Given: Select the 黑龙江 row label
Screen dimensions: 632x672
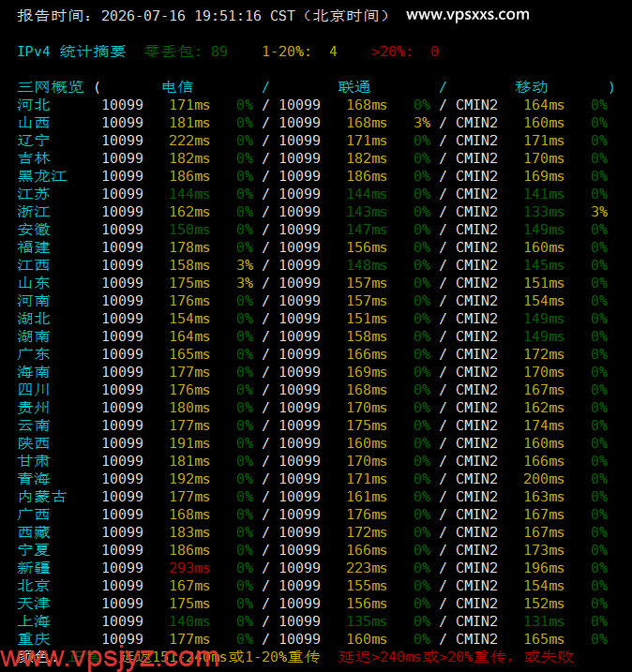Looking at the screenshot, I should 42,176.
